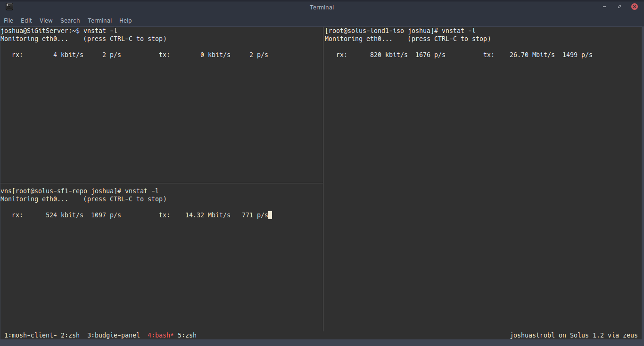
Task: Click the '26.70 Mbit/s' tx value
Action: (532, 55)
